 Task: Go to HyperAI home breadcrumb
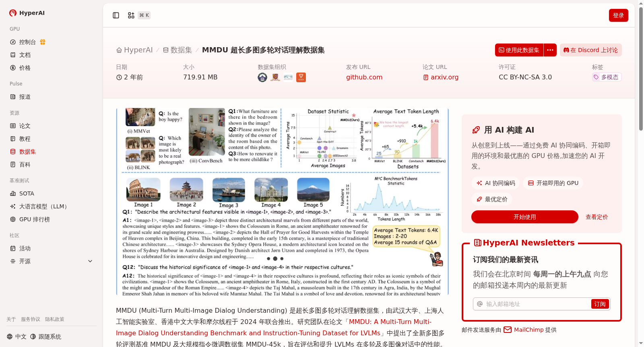(x=134, y=50)
